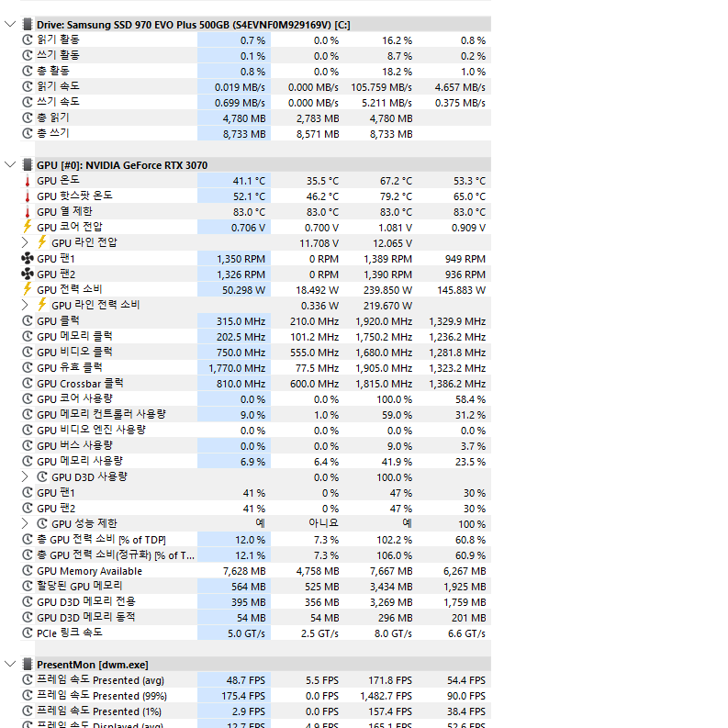
Task: Click the 읽기 속도 maximum value 105.759 MB/s
Action: 381,87
